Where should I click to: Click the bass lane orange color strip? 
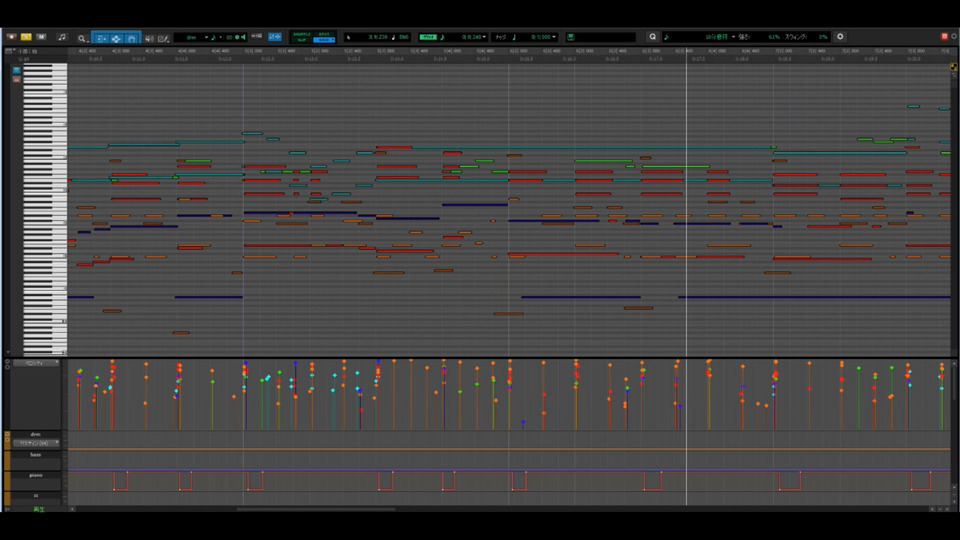(7, 460)
